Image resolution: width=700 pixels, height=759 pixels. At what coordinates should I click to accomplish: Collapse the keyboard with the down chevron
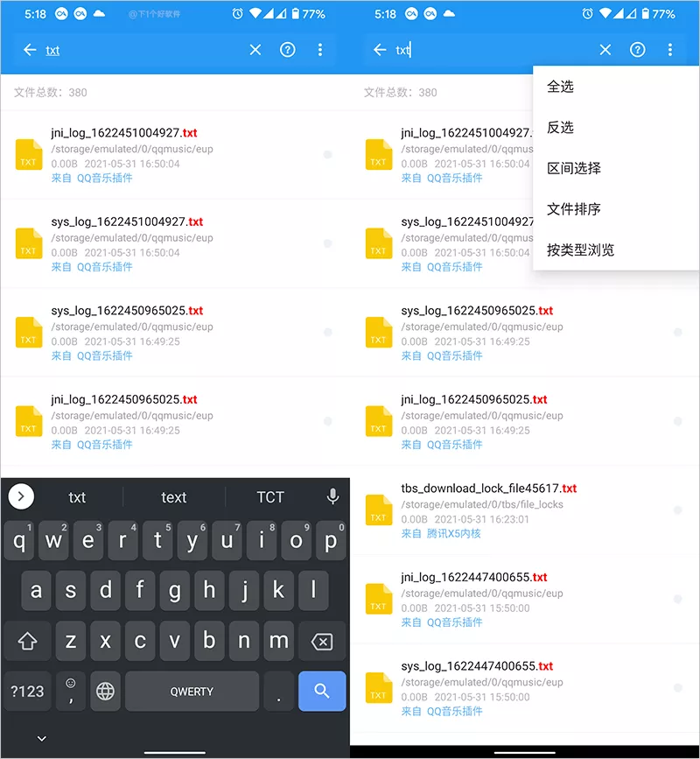pyautogui.click(x=41, y=738)
